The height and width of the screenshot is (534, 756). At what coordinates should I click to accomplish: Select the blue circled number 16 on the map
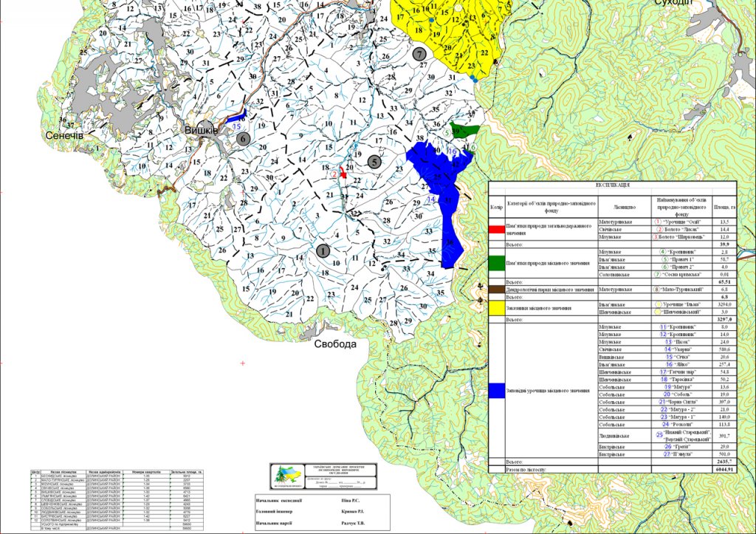pyautogui.click(x=452, y=151)
